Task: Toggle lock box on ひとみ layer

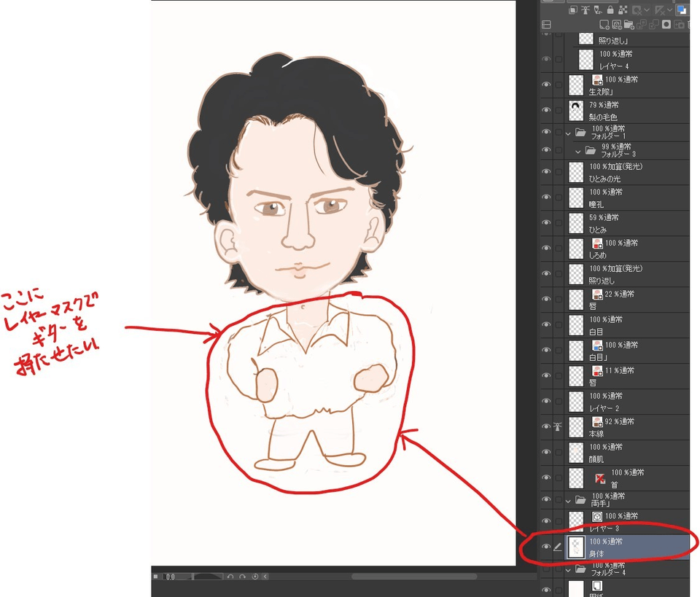Action: [x=558, y=223]
